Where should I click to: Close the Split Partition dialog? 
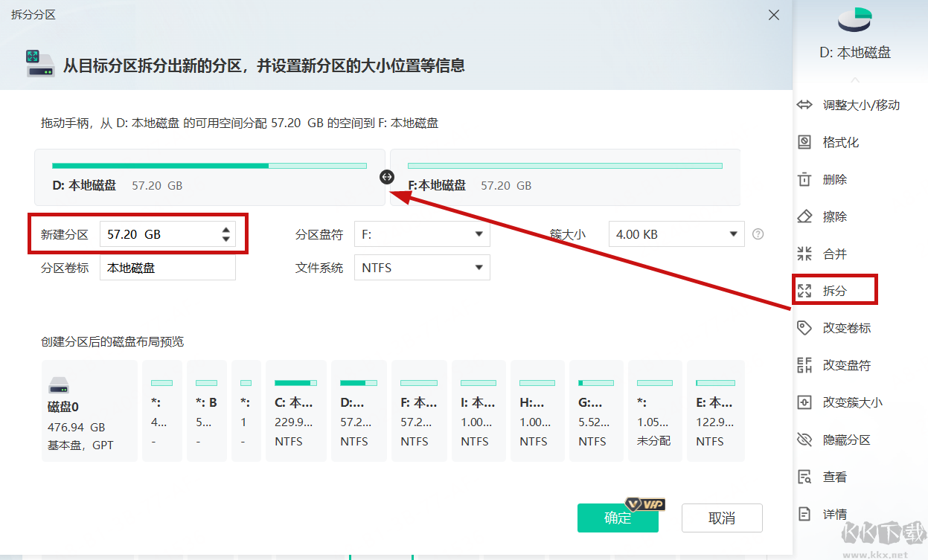(774, 15)
